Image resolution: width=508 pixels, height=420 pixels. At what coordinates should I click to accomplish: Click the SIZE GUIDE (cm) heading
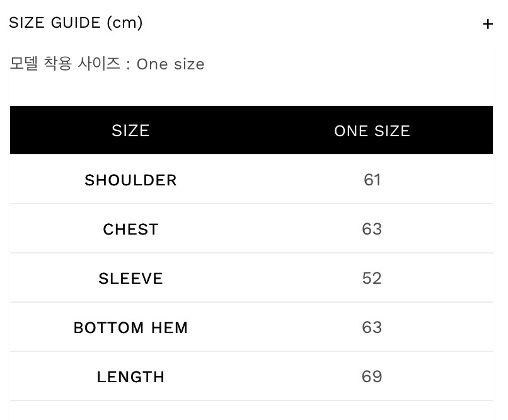tap(76, 23)
